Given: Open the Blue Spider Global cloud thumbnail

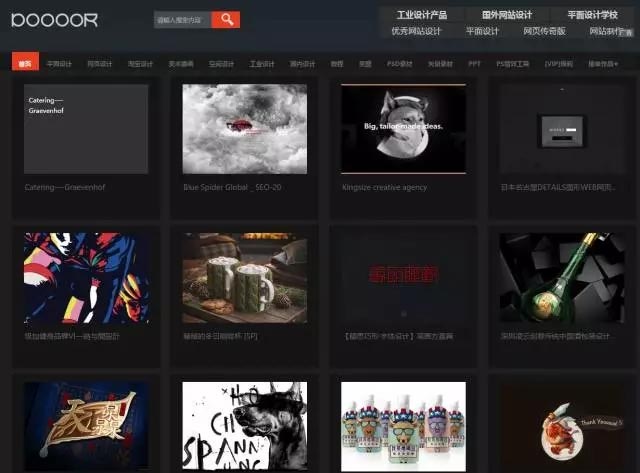Looking at the screenshot, I should (x=244, y=129).
